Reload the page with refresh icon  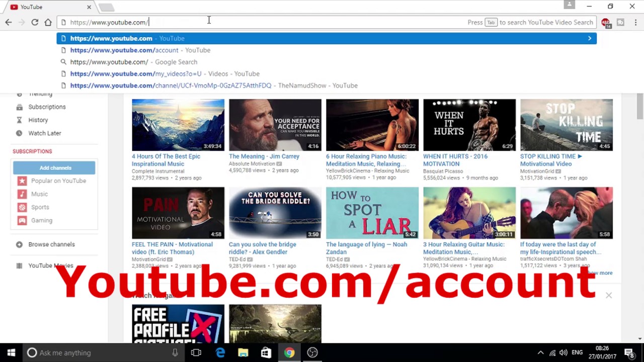click(x=35, y=22)
